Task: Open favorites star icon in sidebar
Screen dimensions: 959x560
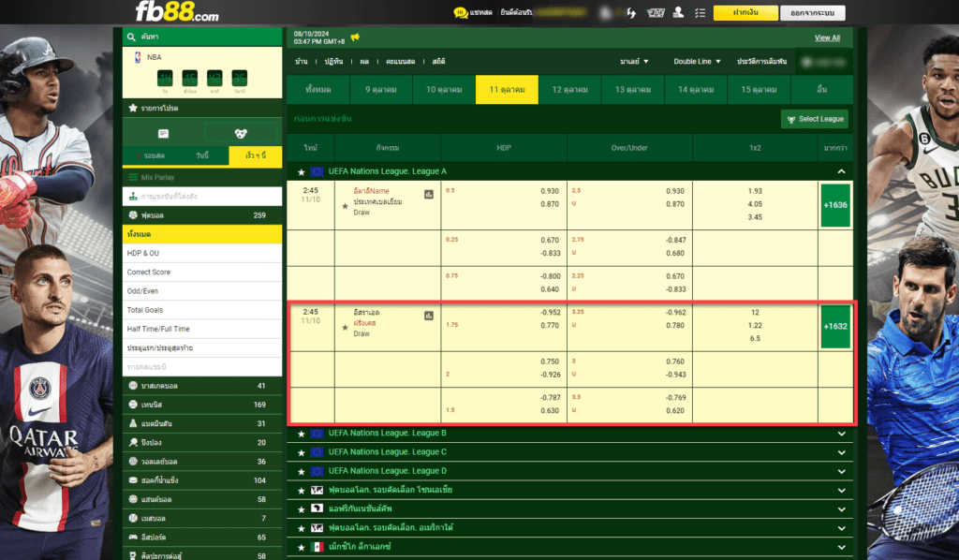Action: 133,108
